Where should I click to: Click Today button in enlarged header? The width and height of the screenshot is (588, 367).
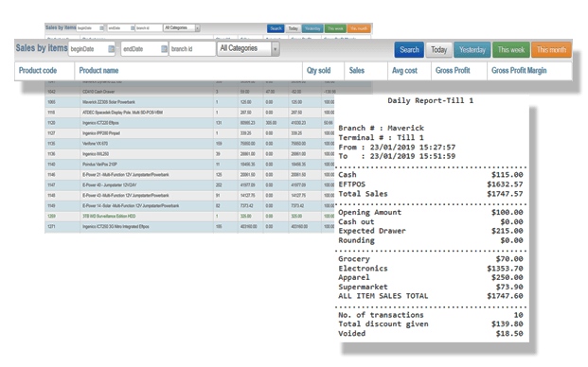click(438, 49)
